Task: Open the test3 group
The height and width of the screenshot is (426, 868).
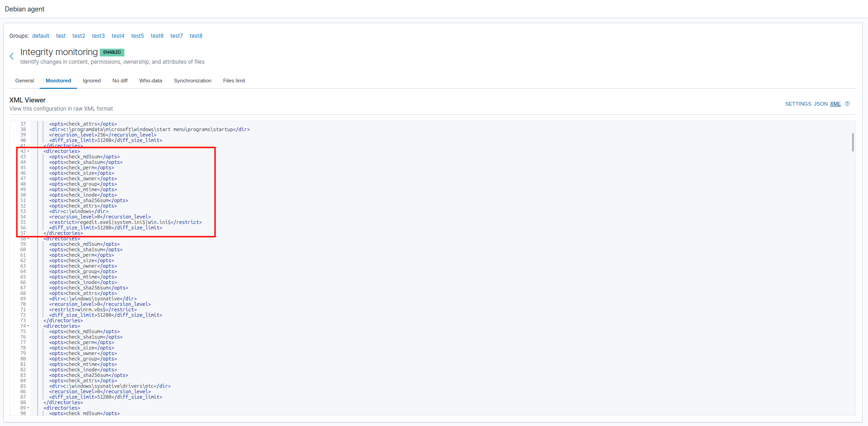Action: pyautogui.click(x=98, y=35)
